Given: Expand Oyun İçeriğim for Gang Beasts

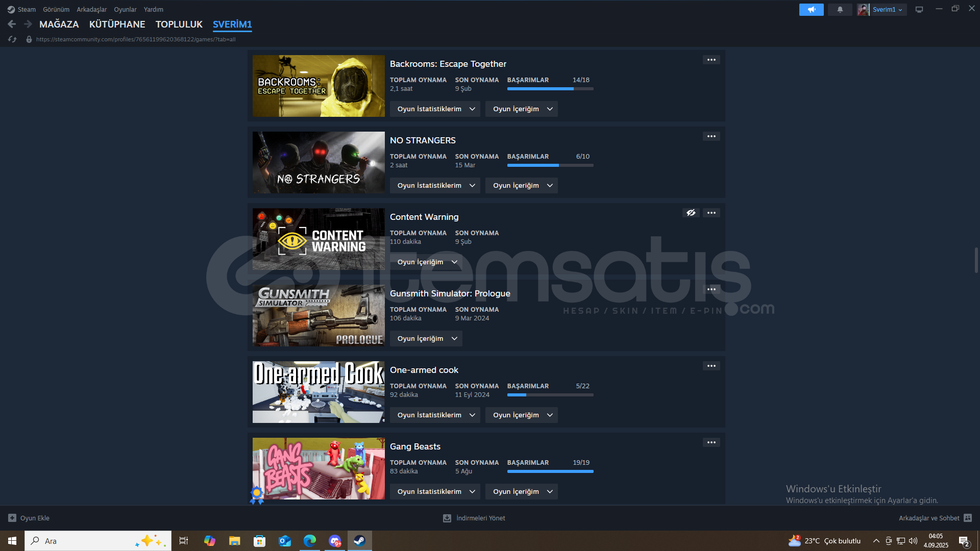Looking at the screenshot, I should 521,491.
